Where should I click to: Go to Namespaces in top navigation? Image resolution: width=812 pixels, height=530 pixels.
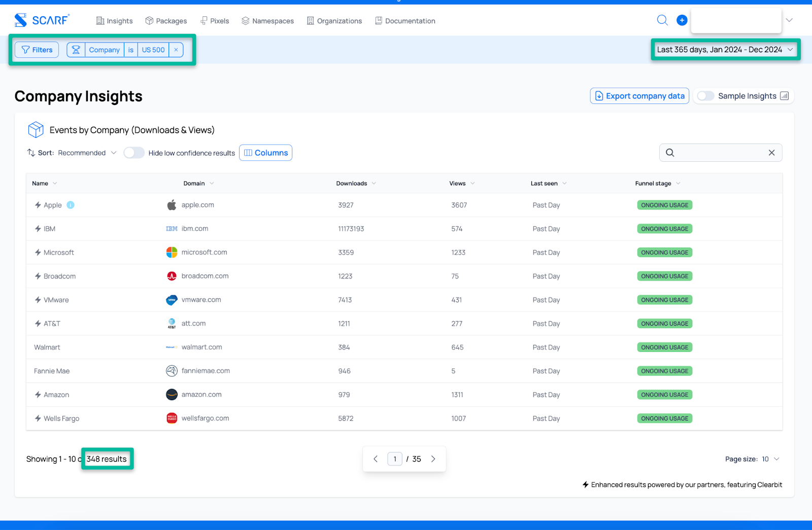click(267, 21)
